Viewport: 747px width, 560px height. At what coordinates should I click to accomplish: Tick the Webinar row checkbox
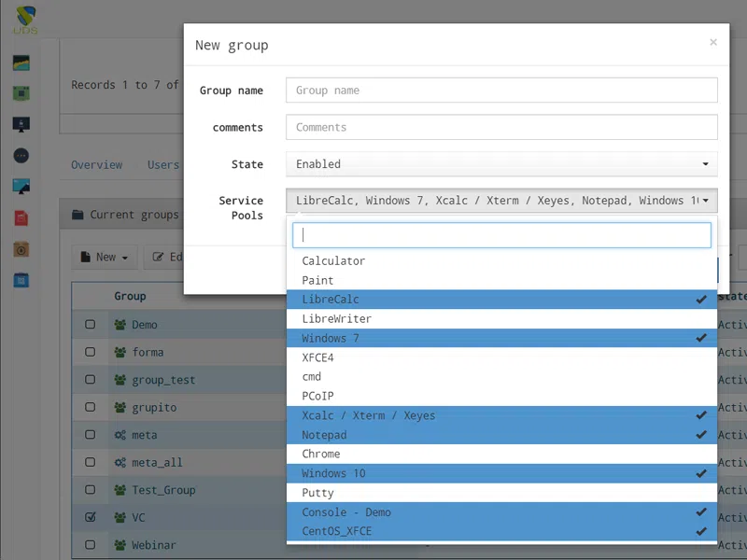(90, 545)
